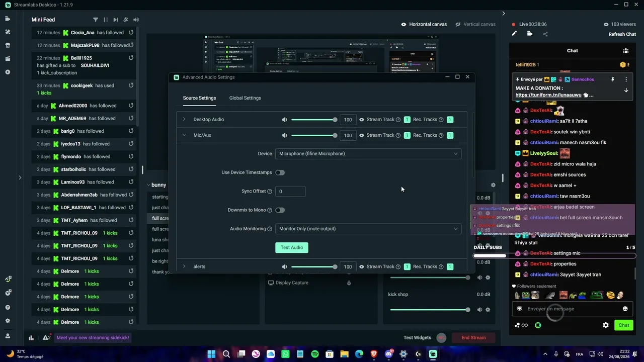The width and height of the screenshot is (644, 362).
Task: Click Test Audio button
Action: [292, 247]
